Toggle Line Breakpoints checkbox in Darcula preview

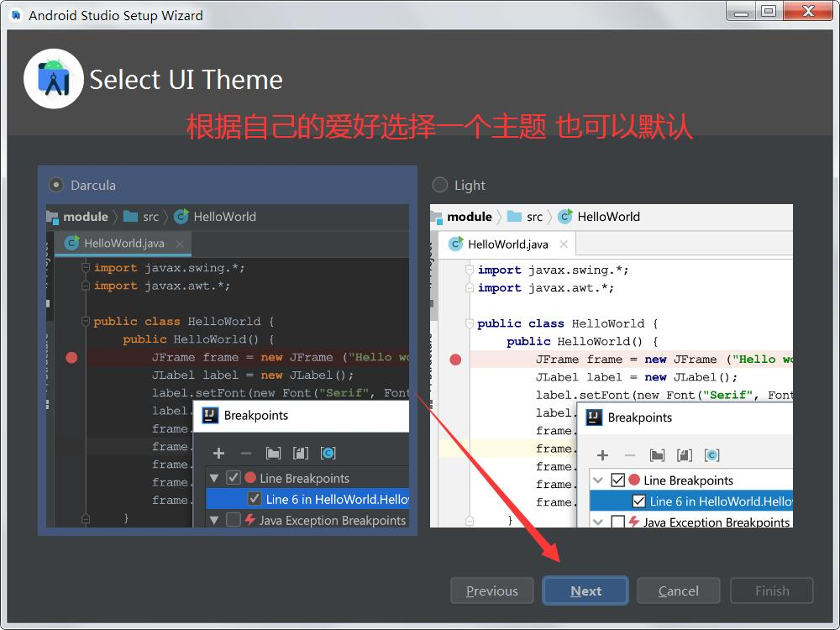pyautogui.click(x=234, y=478)
